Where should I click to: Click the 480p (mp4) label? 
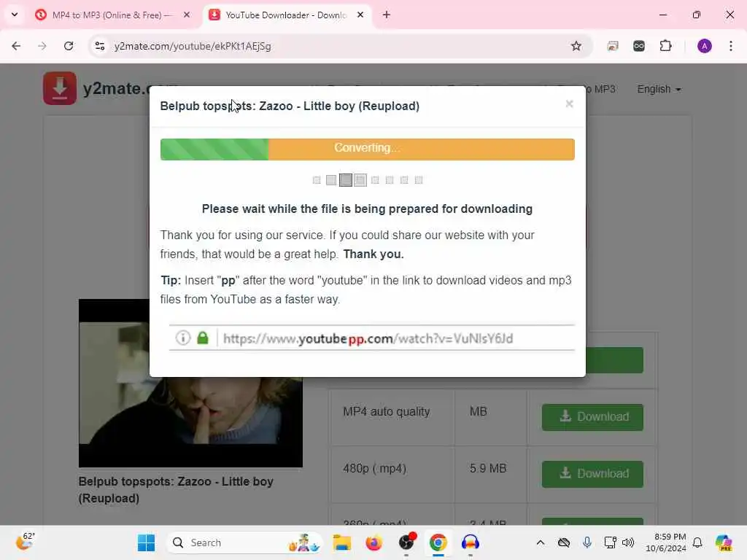click(374, 469)
